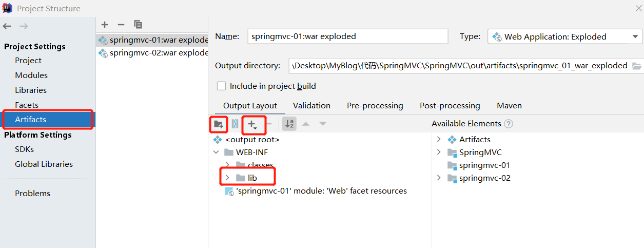Select the output root node

click(x=246, y=139)
